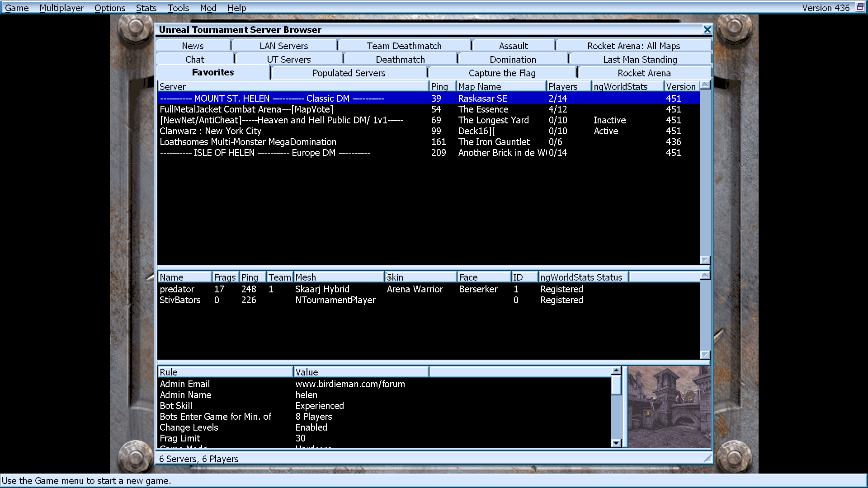This screenshot has width=868, height=488.
Task: Open the Last Man Standing tab
Action: click(x=640, y=59)
